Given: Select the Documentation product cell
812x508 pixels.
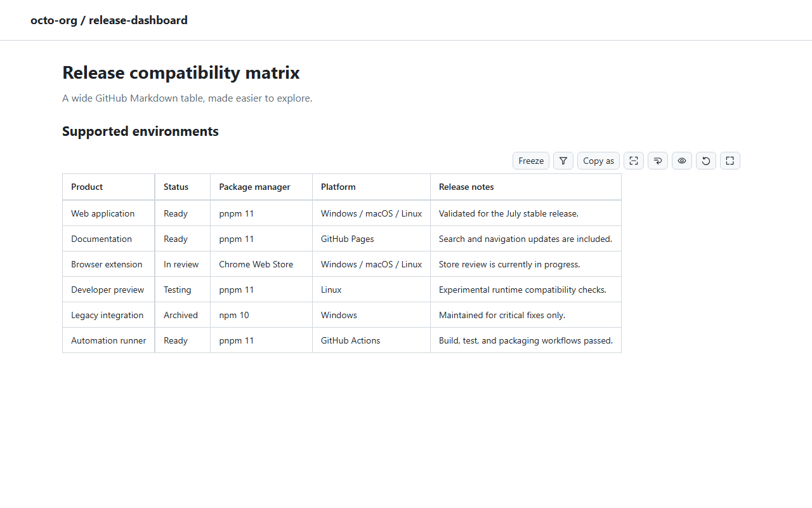Looking at the screenshot, I should (x=108, y=239).
